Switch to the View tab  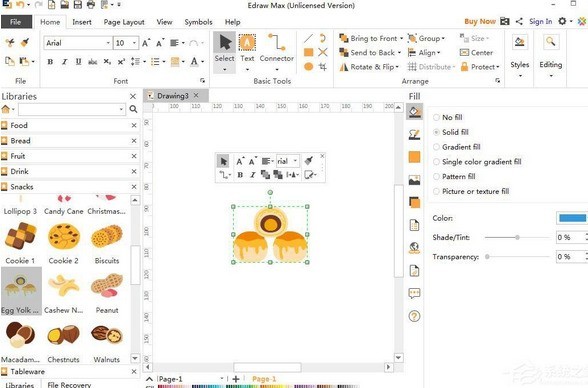pyautogui.click(x=164, y=22)
